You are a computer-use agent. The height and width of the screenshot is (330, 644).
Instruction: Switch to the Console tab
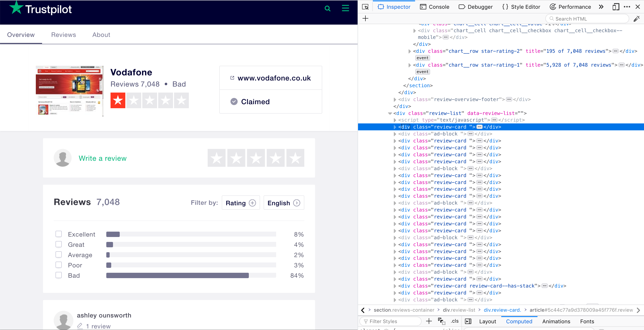point(435,7)
